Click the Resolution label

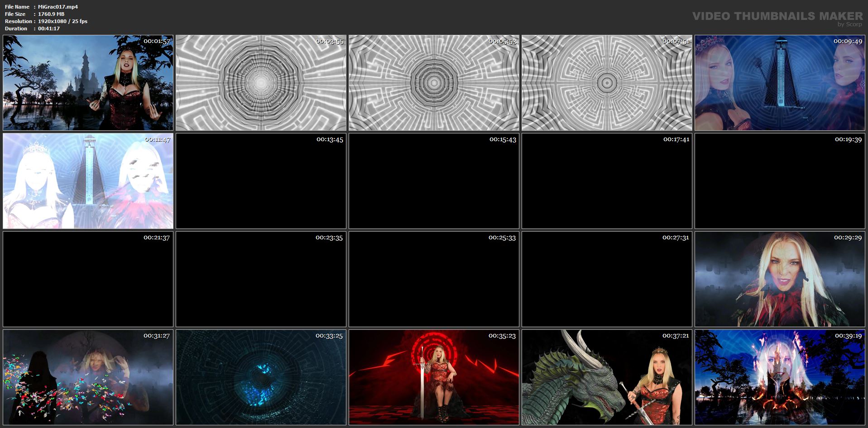coord(19,21)
